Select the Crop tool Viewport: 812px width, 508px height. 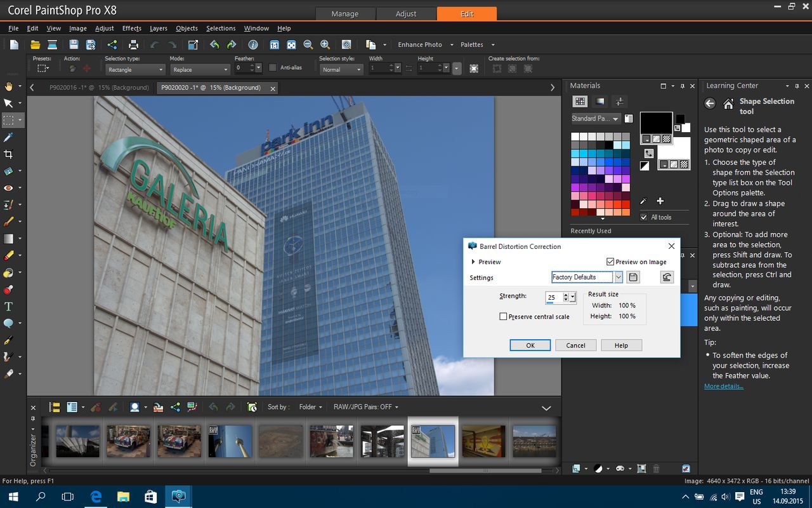[9, 154]
